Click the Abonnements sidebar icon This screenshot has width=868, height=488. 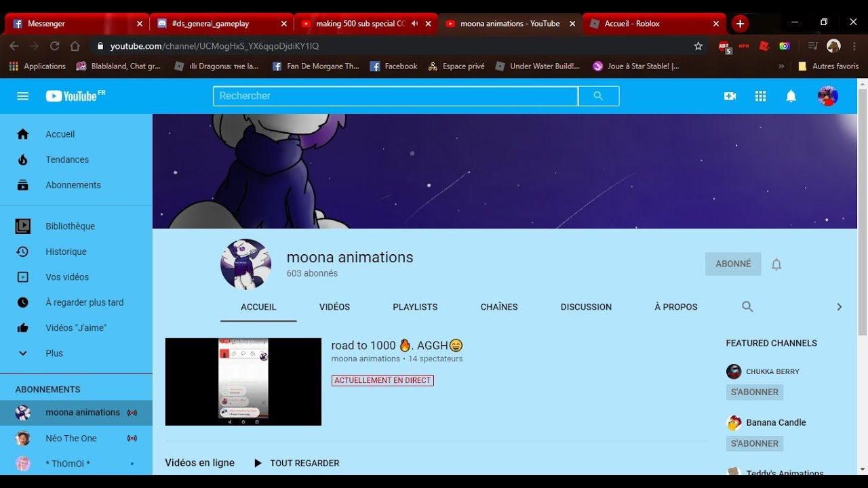tap(23, 185)
